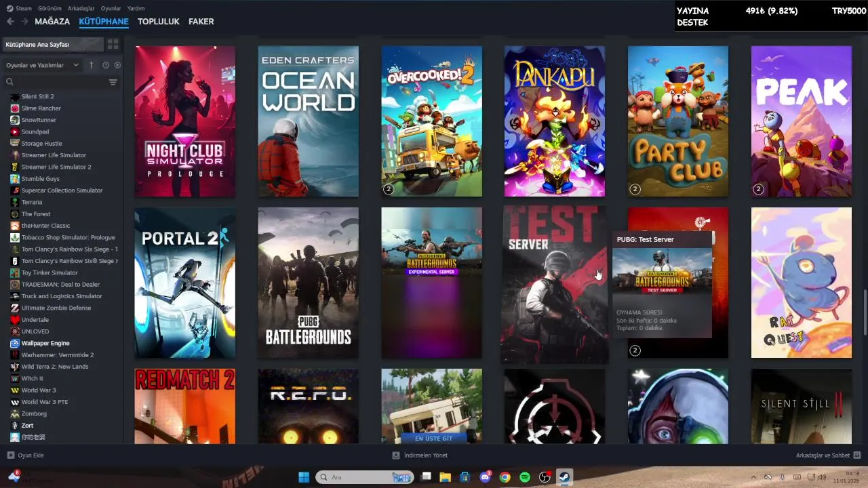
Task: Click the Terraria icon in sidebar
Action: (15, 202)
